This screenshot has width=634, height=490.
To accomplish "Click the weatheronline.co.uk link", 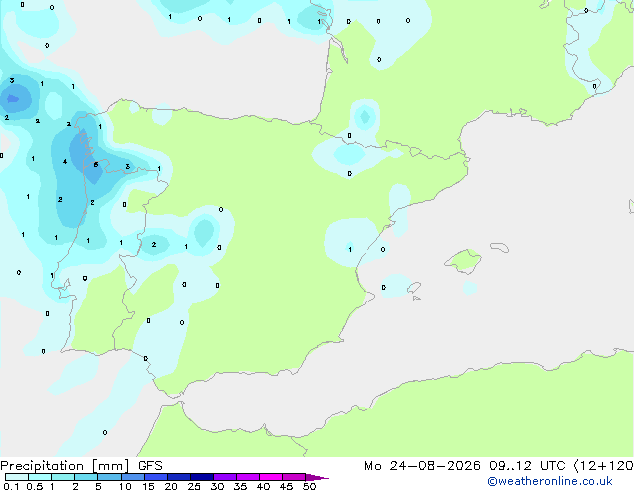I will [550, 481].
